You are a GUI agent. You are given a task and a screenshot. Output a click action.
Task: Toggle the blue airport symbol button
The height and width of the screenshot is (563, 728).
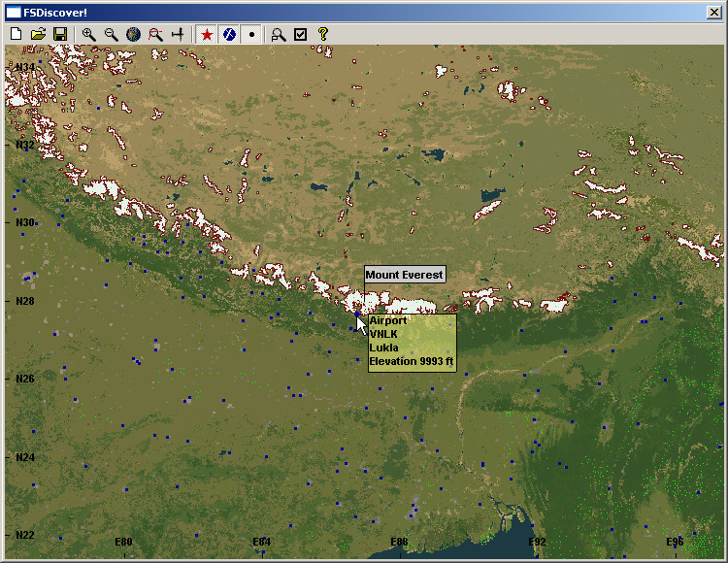pyautogui.click(x=229, y=34)
